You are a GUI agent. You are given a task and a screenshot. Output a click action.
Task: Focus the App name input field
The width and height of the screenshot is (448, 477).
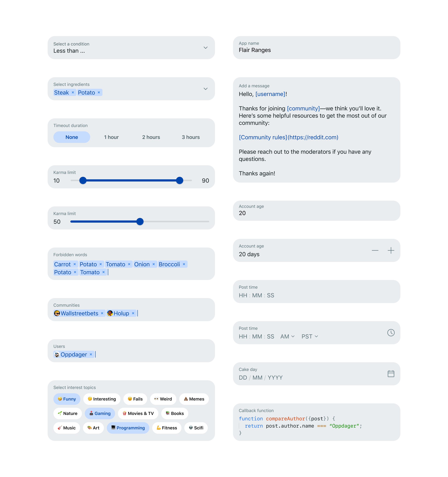[x=317, y=47]
